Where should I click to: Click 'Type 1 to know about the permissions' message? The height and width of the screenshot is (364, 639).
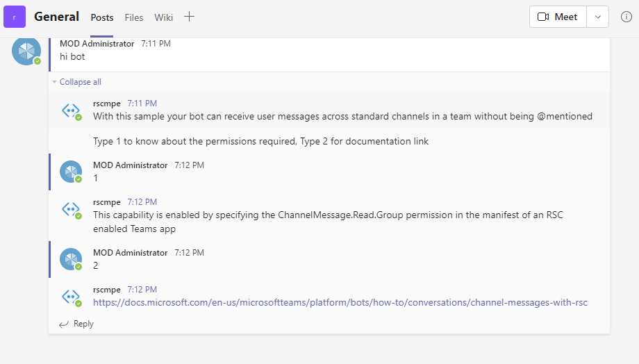[x=261, y=142]
